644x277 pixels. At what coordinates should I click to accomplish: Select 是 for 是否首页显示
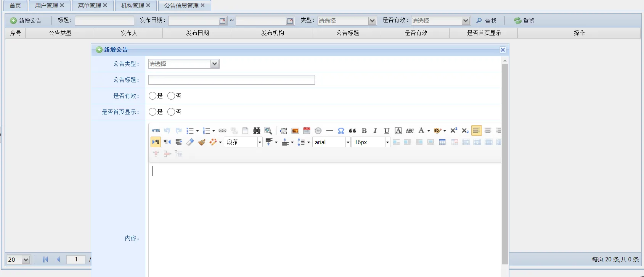(x=153, y=112)
